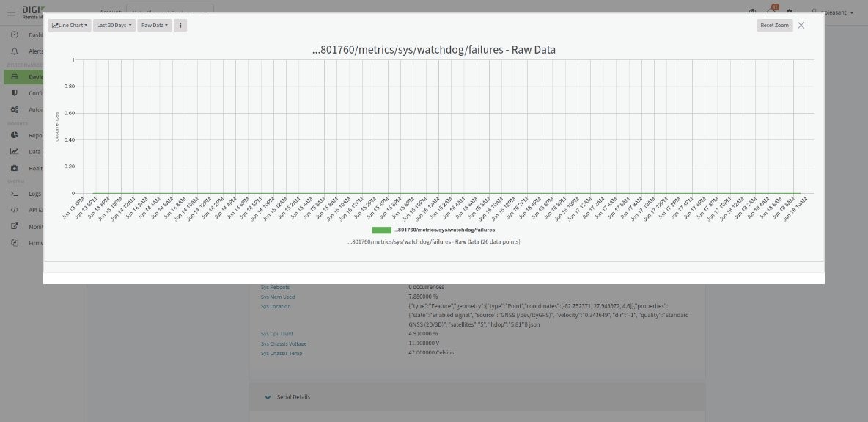The height and width of the screenshot is (422, 868).
Task: Open the Raw Data rollup dropdown
Action: [155, 26]
